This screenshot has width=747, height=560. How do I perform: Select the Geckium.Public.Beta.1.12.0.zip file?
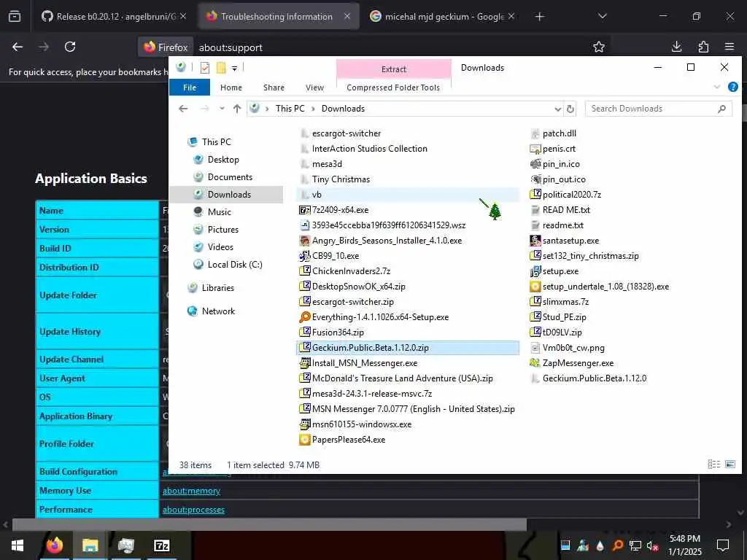click(x=407, y=348)
